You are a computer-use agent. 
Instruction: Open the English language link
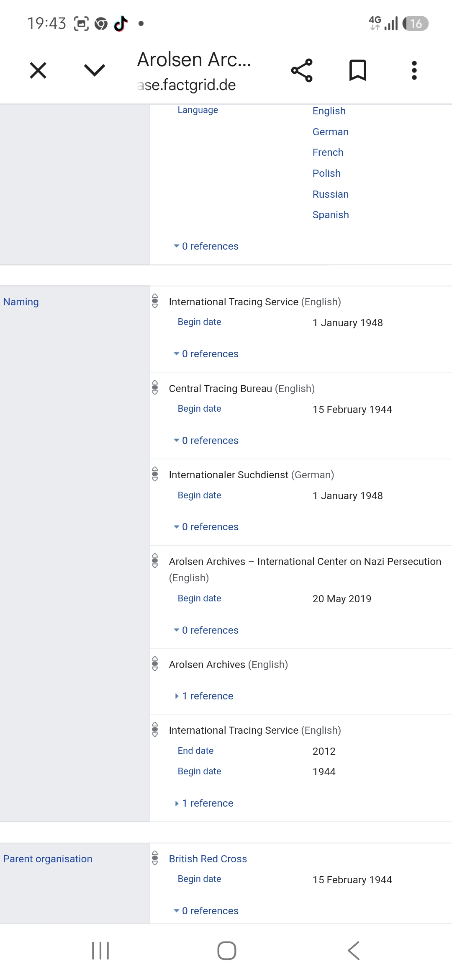pos(329,111)
